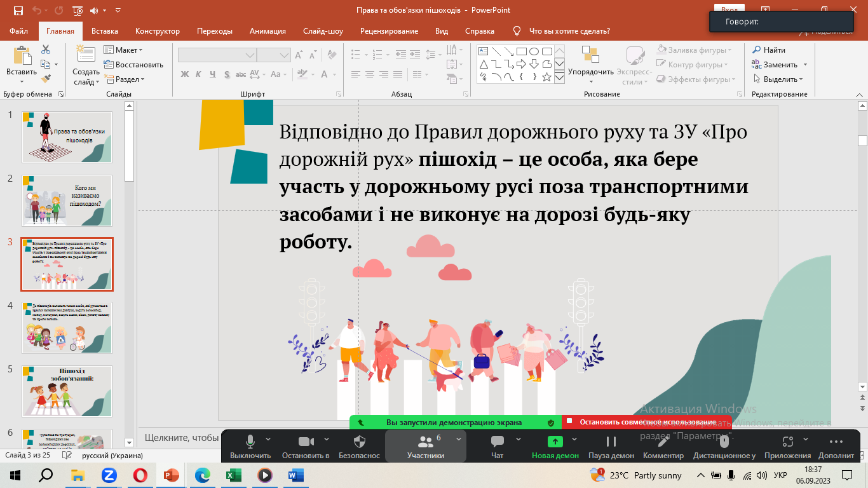
Task: Click the Find magnifier icon labeled Найти
Action: tap(757, 50)
